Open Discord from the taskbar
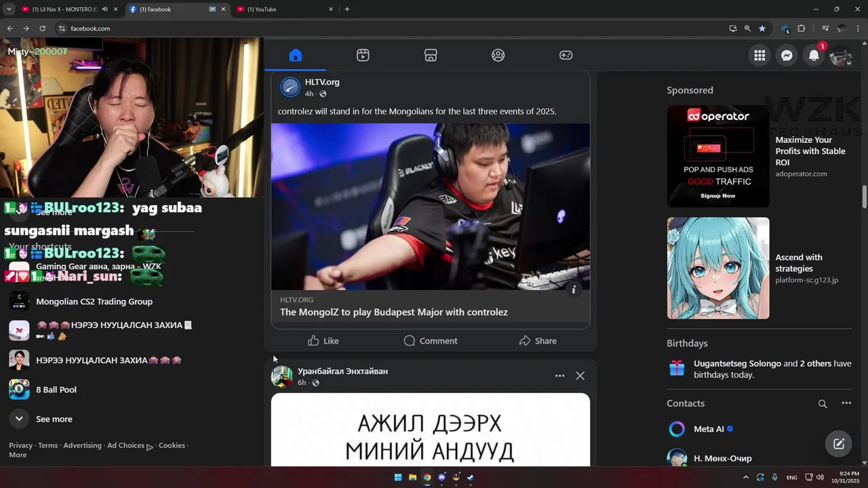Screen dimensions: 868x488 coord(441,477)
